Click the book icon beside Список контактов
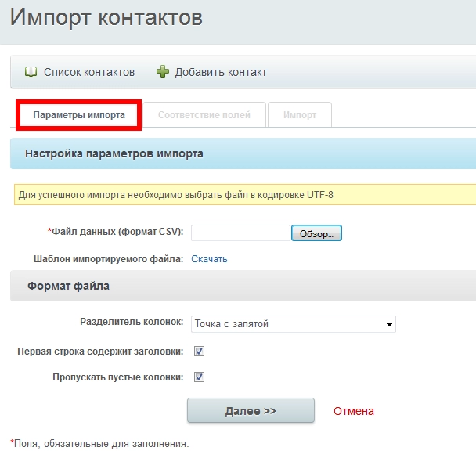This screenshot has height=458, width=476. coord(31,72)
